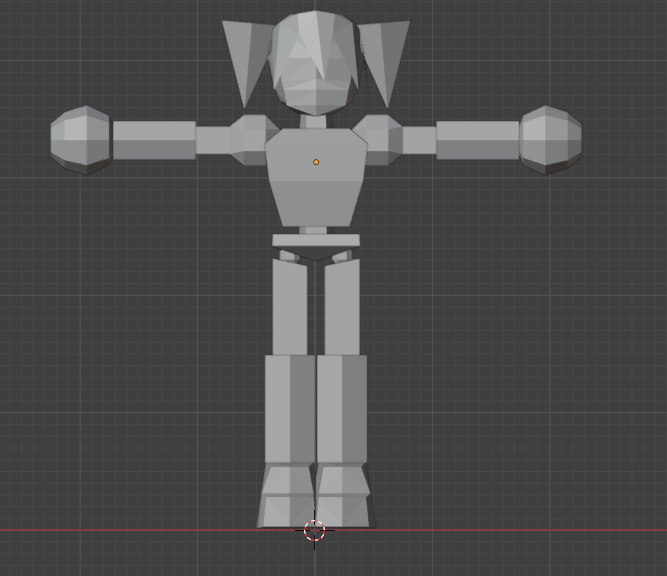The width and height of the screenshot is (667, 576).
Task: Click the spherical hand on the right side
Action: [x=550, y=140]
